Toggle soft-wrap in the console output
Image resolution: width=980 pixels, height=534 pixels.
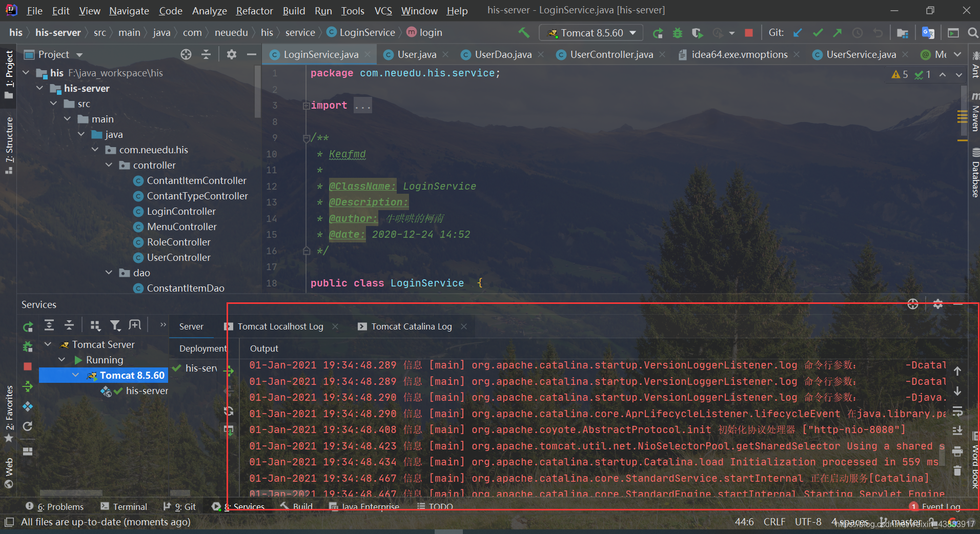click(957, 411)
